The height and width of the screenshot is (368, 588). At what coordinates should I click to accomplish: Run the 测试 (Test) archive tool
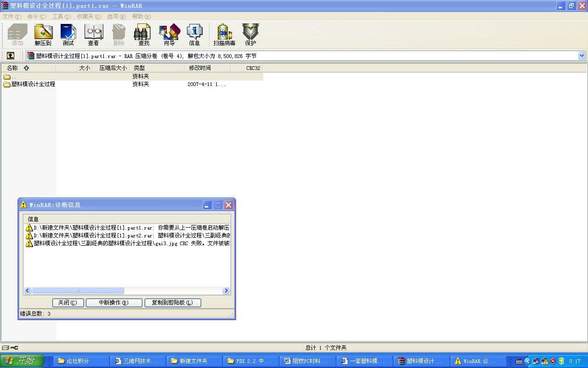point(68,35)
